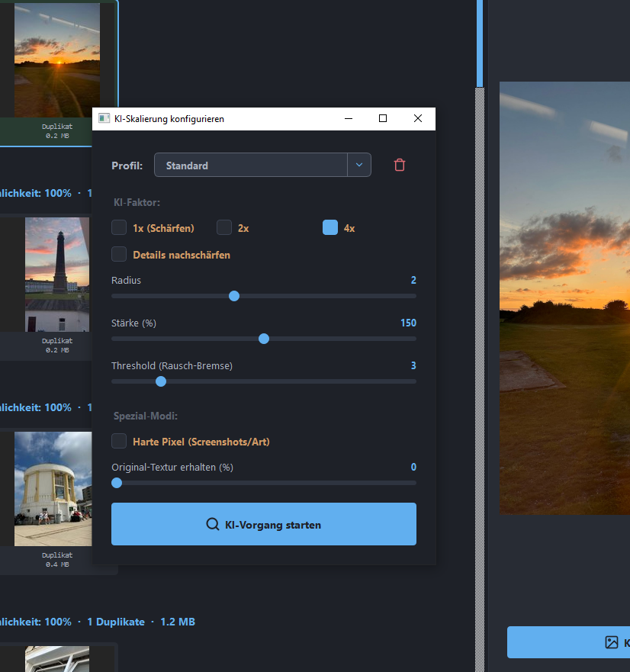The height and width of the screenshot is (672, 630).
Task: Enable the 1x (Schärfen) factor checkbox
Action: click(119, 227)
